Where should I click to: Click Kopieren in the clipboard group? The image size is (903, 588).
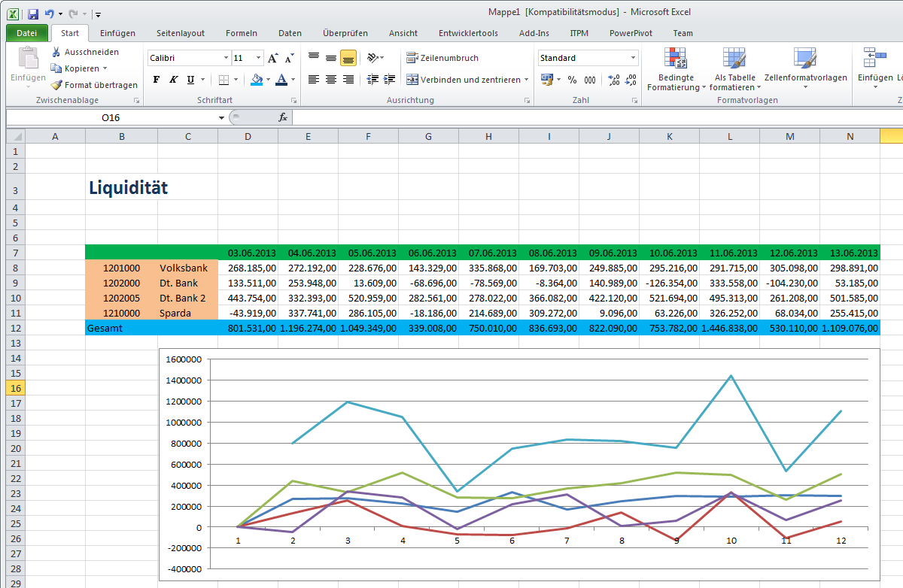(79, 68)
